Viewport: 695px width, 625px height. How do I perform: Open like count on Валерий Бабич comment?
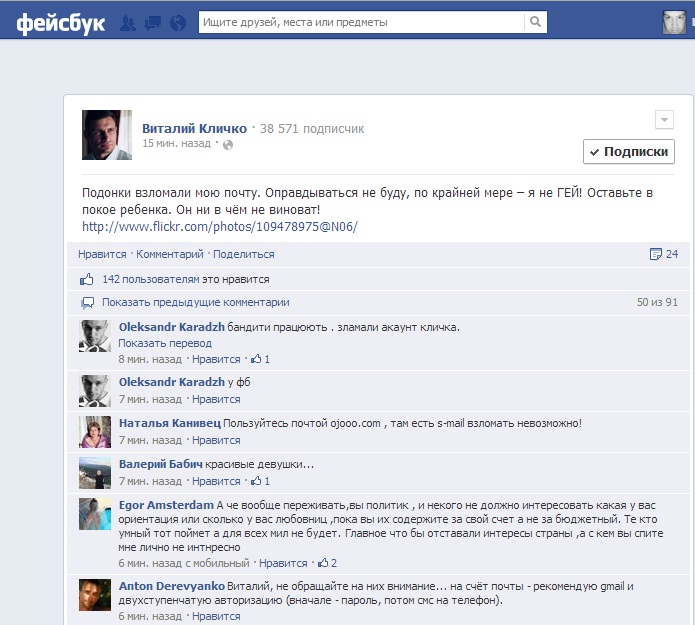point(260,481)
